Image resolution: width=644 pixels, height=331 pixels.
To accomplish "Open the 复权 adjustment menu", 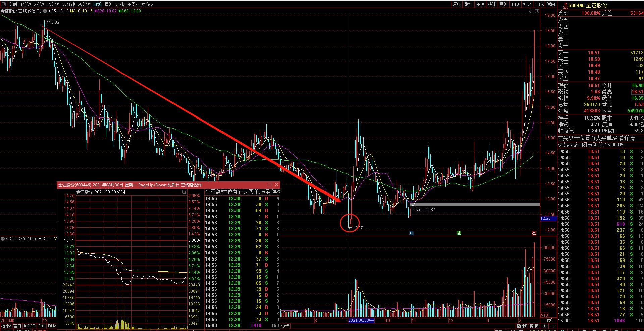I will [x=457, y=4].
